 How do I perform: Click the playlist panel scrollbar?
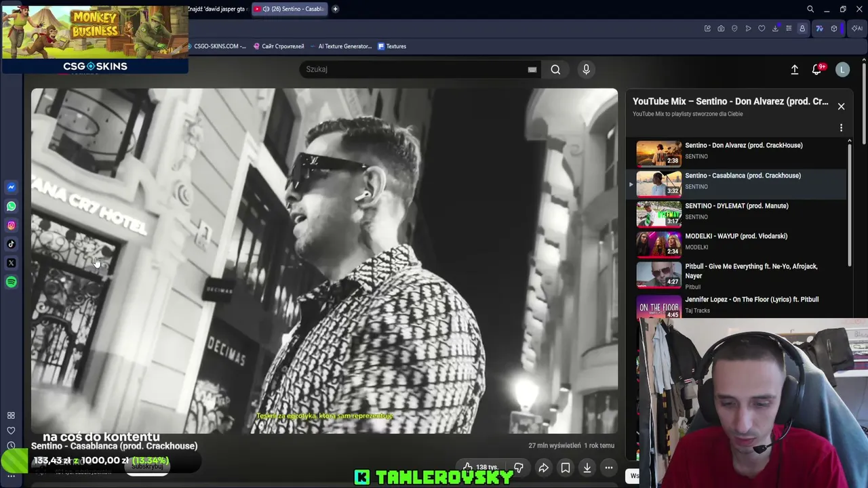[850, 203]
